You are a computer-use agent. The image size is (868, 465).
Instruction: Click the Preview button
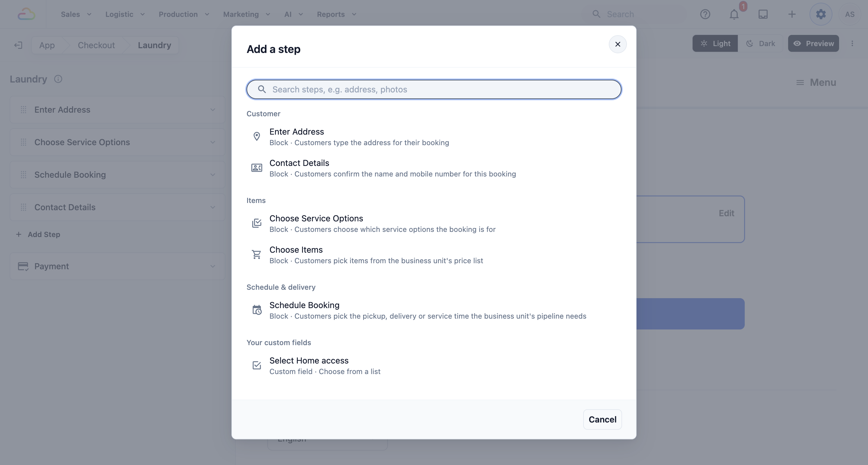tap(813, 43)
